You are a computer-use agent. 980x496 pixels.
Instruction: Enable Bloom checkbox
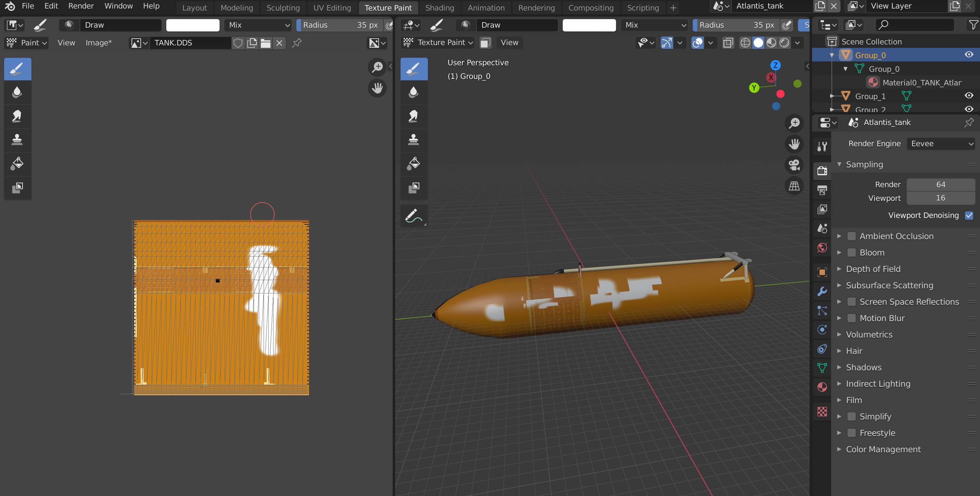point(851,253)
